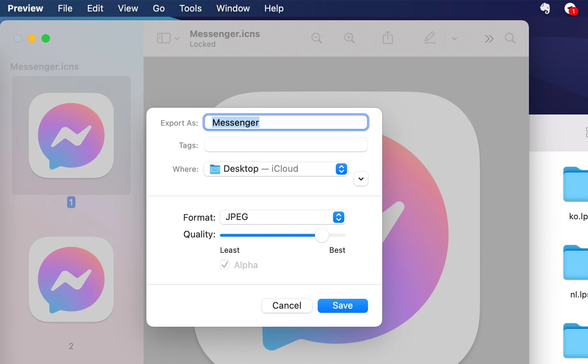Click the Tags input field
588x364 pixels.
[x=286, y=145]
